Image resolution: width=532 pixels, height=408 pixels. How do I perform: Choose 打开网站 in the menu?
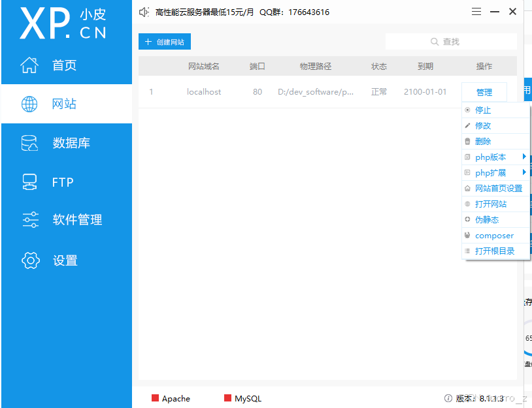click(x=495, y=204)
